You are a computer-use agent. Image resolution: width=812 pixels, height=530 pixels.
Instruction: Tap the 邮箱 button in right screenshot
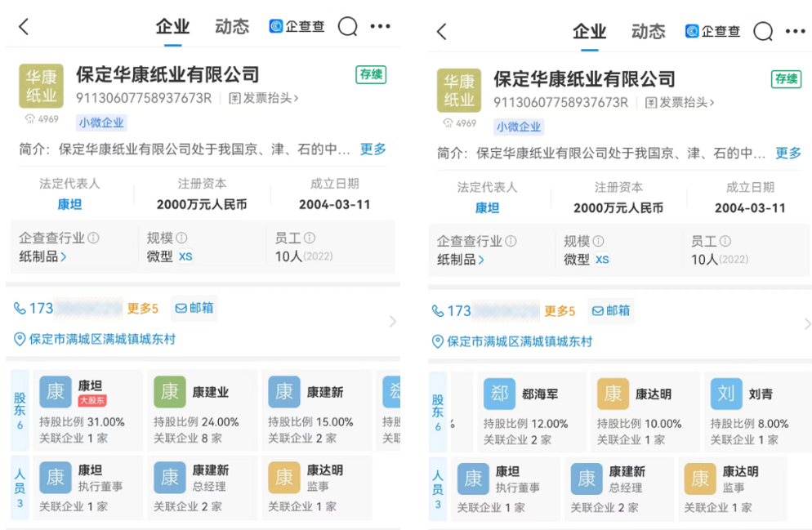pos(611,310)
